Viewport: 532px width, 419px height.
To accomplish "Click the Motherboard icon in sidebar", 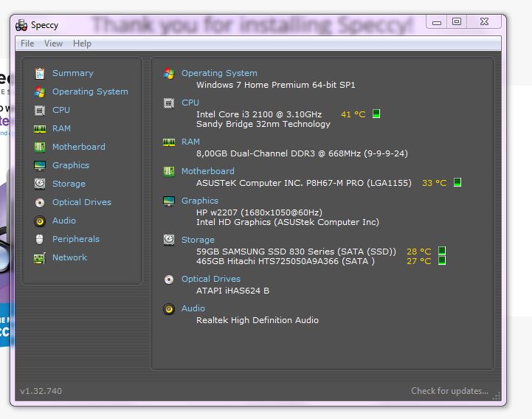I will tap(40, 147).
